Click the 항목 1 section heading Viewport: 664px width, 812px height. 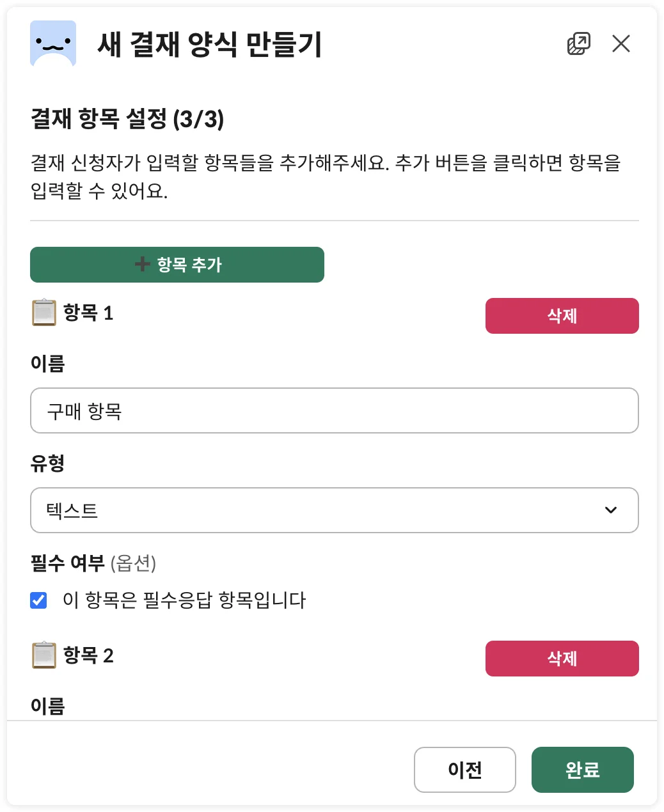point(88,313)
